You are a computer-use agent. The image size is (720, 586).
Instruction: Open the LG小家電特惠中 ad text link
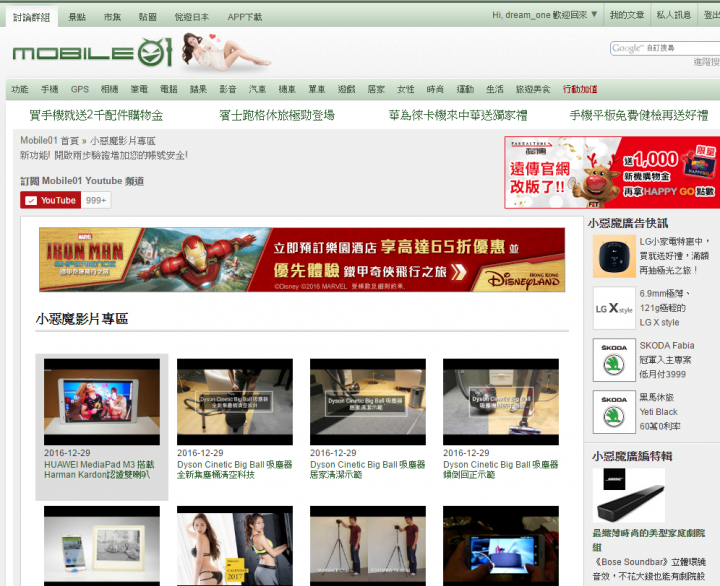pyautogui.click(x=675, y=256)
